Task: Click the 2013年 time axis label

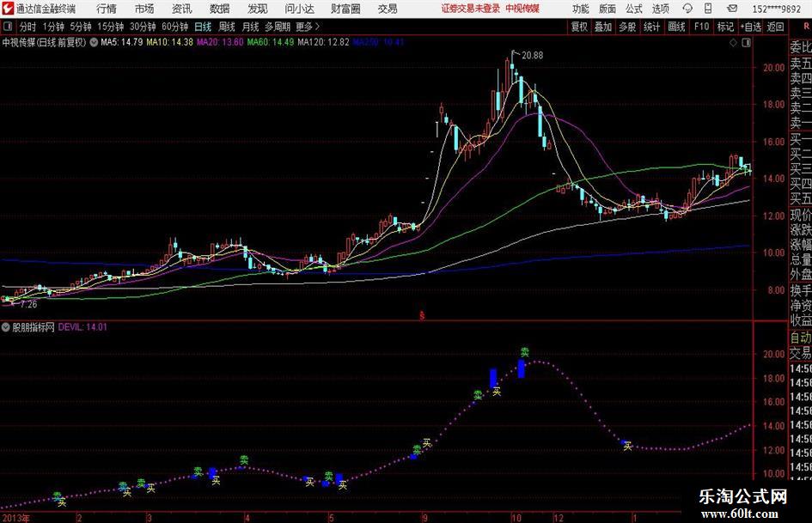Action: 15,518
